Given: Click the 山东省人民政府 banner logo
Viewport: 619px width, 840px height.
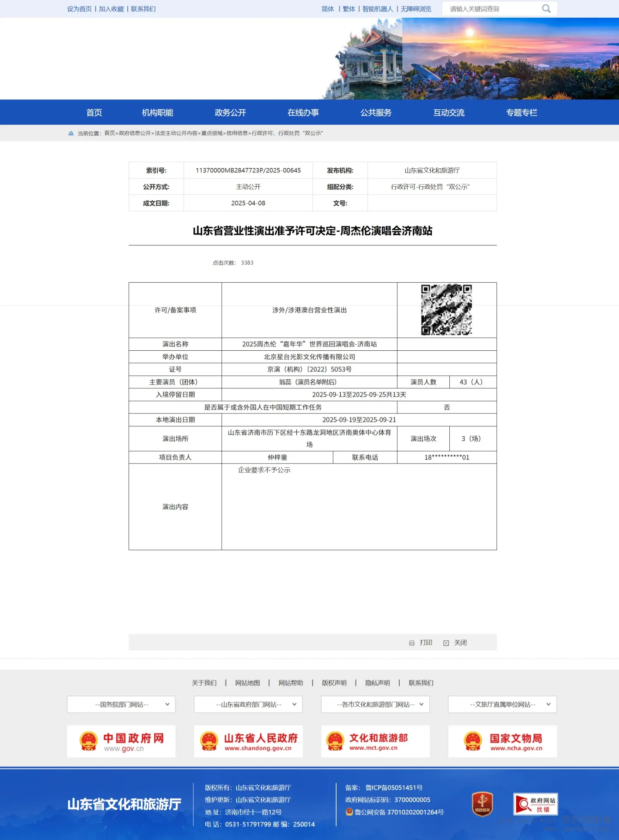Looking at the screenshot, I should (248, 741).
